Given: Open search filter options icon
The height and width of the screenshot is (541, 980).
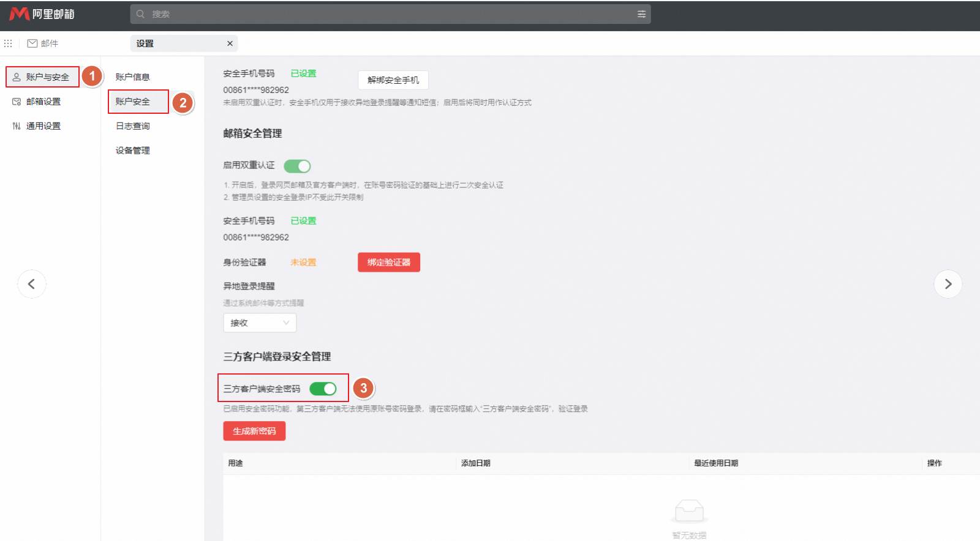Looking at the screenshot, I should [641, 14].
